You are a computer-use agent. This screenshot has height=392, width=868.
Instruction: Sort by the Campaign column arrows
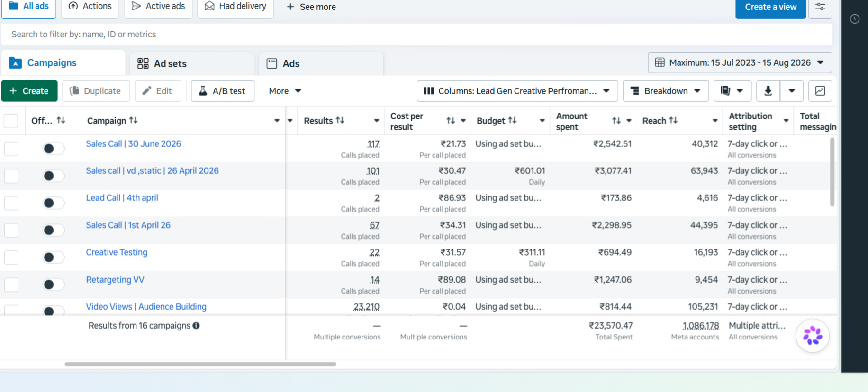coord(133,121)
